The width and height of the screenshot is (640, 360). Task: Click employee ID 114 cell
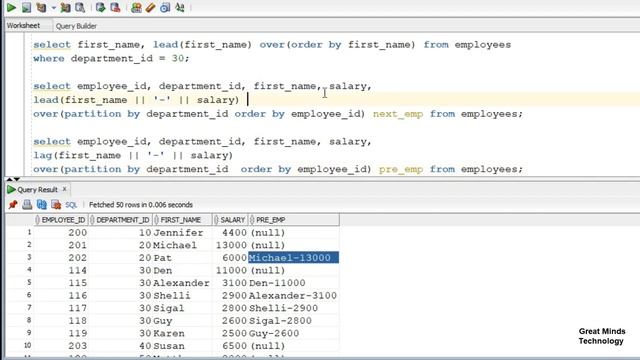click(x=61, y=270)
